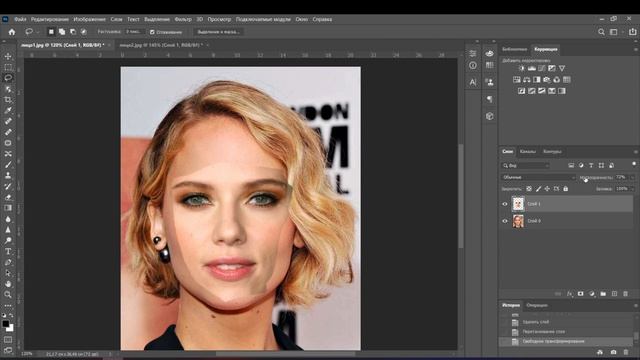
Task: Open blending mode dropdown Обычные
Action: click(538, 177)
